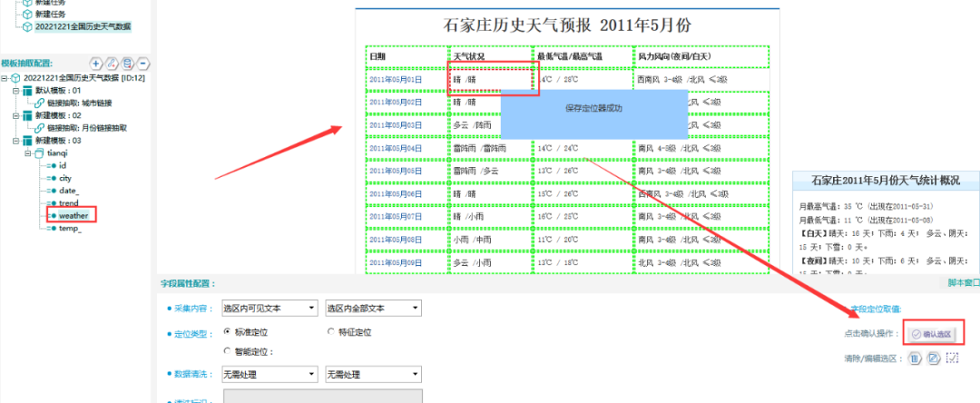Click the dashed selection box check icon
The width and height of the screenshot is (980, 403).
coord(952,358)
